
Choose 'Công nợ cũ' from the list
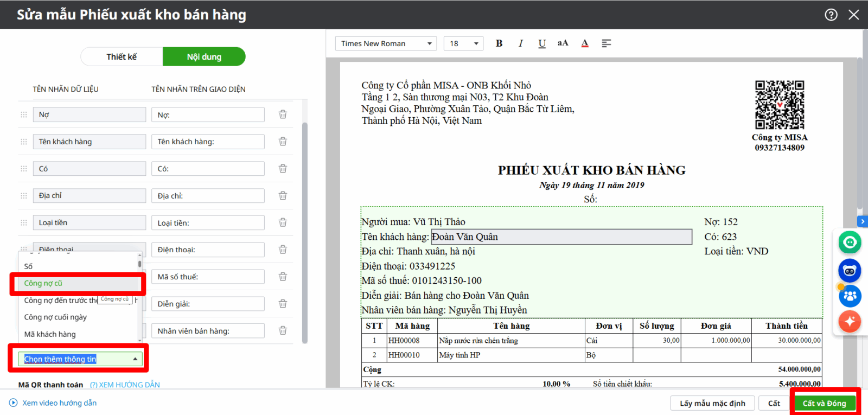[x=43, y=283]
